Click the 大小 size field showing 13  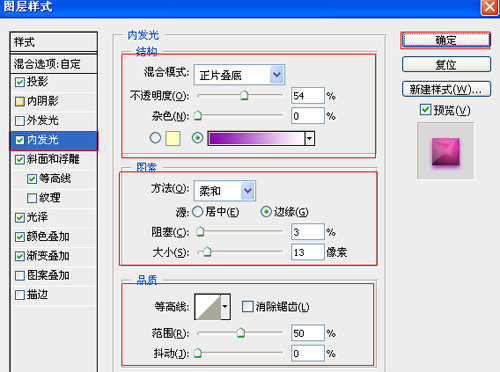click(x=308, y=252)
